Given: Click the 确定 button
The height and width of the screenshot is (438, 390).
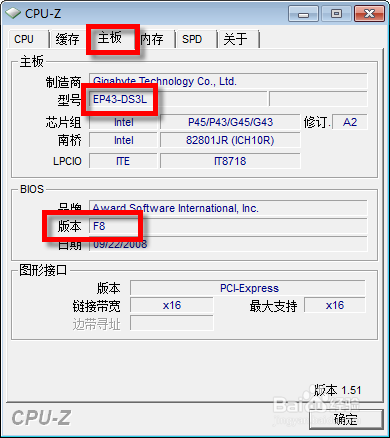Looking at the screenshot, I should click(346, 419).
